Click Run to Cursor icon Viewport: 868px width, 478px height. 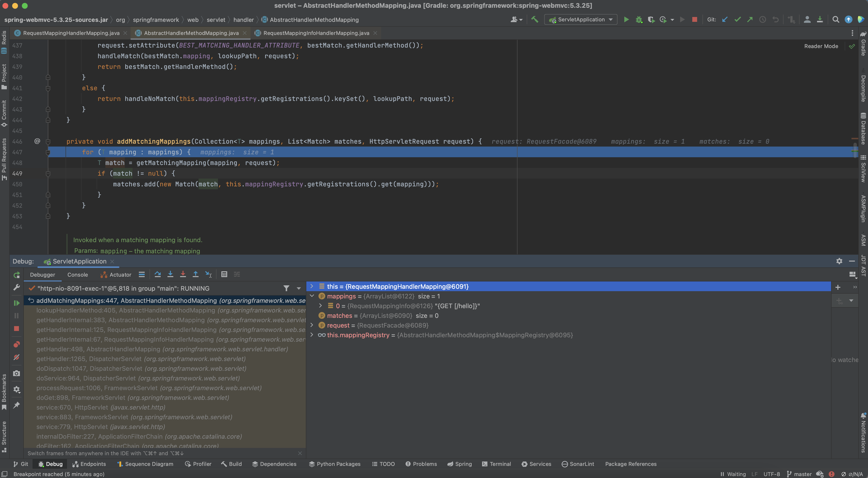click(209, 274)
